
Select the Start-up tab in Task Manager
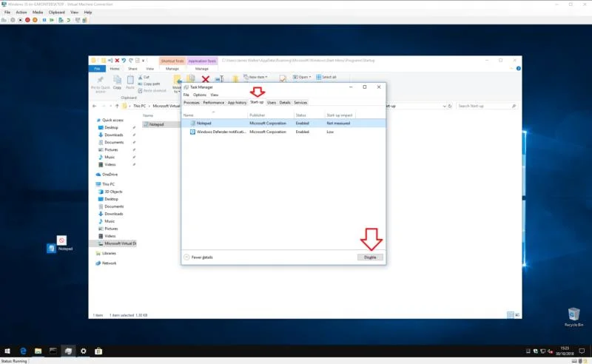257,102
